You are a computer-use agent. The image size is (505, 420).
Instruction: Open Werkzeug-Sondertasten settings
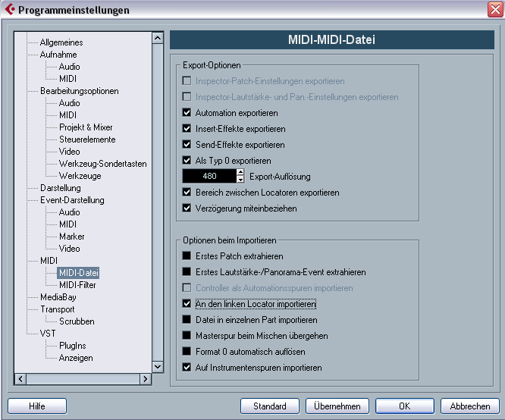click(102, 164)
